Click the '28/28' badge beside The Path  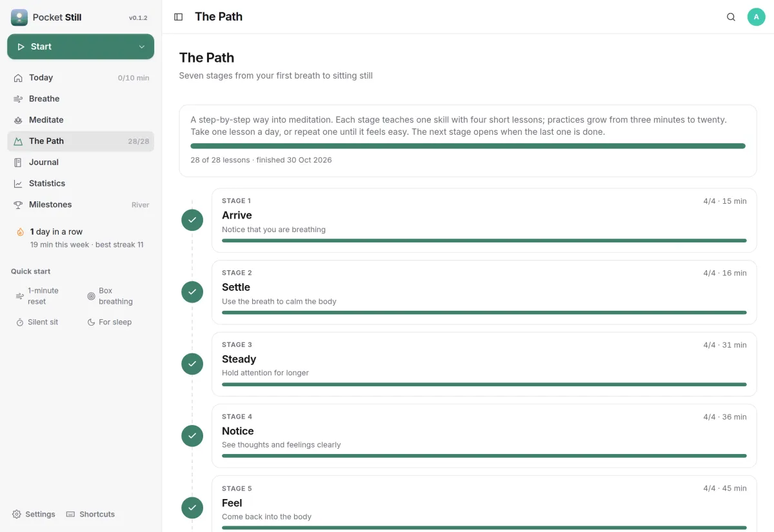pyautogui.click(x=138, y=141)
